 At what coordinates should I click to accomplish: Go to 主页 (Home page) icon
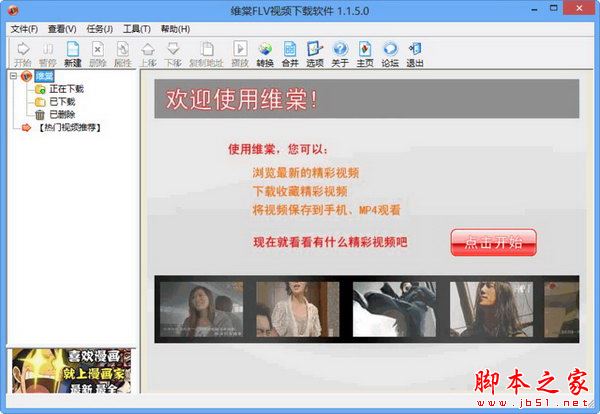pyautogui.click(x=365, y=54)
